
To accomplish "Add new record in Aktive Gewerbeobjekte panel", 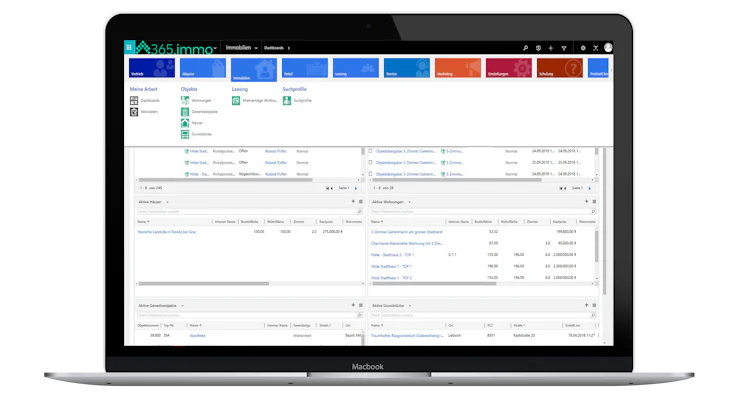I will point(353,305).
